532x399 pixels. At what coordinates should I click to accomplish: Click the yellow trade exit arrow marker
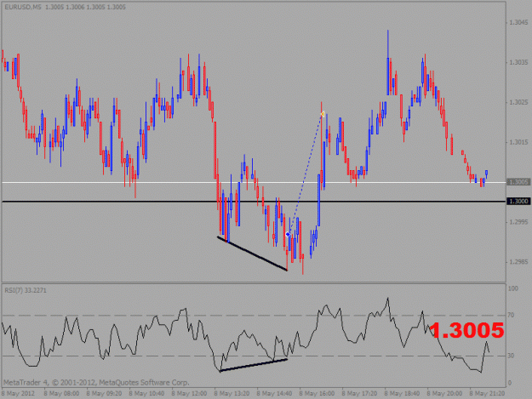(x=323, y=114)
